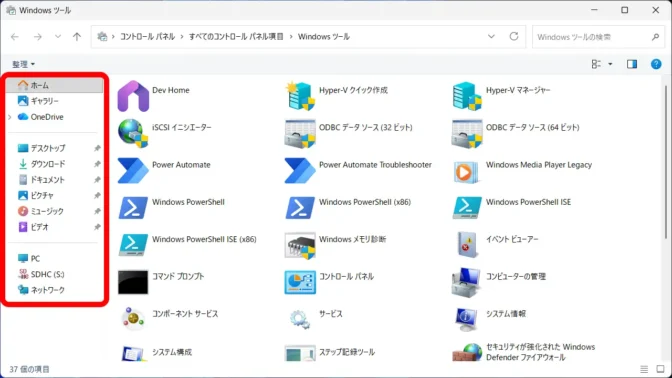The width and height of the screenshot is (672, 378).
Task: Open コマンド プロンプト icon
Action: [x=133, y=282]
